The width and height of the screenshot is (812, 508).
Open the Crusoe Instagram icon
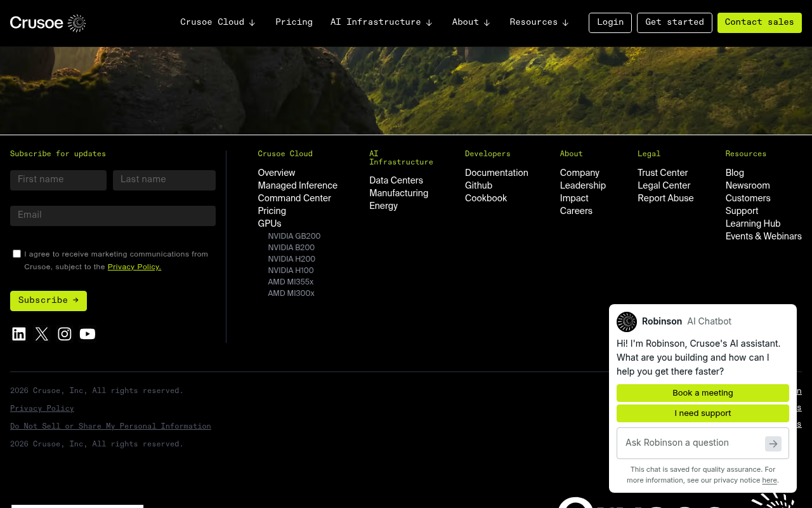point(65,334)
